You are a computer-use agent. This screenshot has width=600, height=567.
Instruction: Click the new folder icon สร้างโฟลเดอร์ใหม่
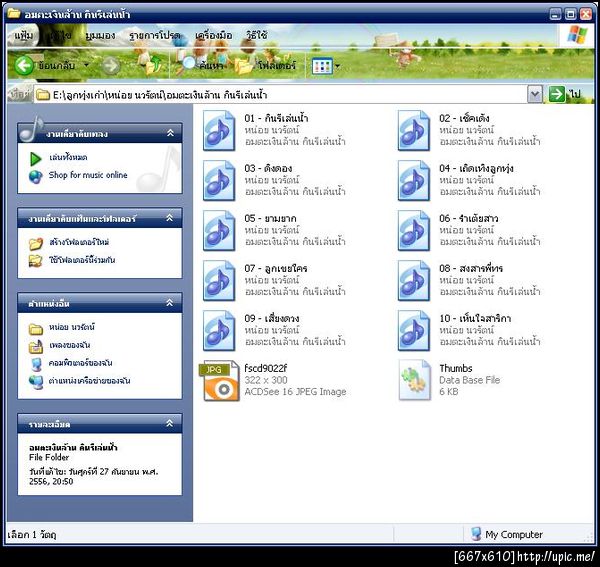[36, 243]
